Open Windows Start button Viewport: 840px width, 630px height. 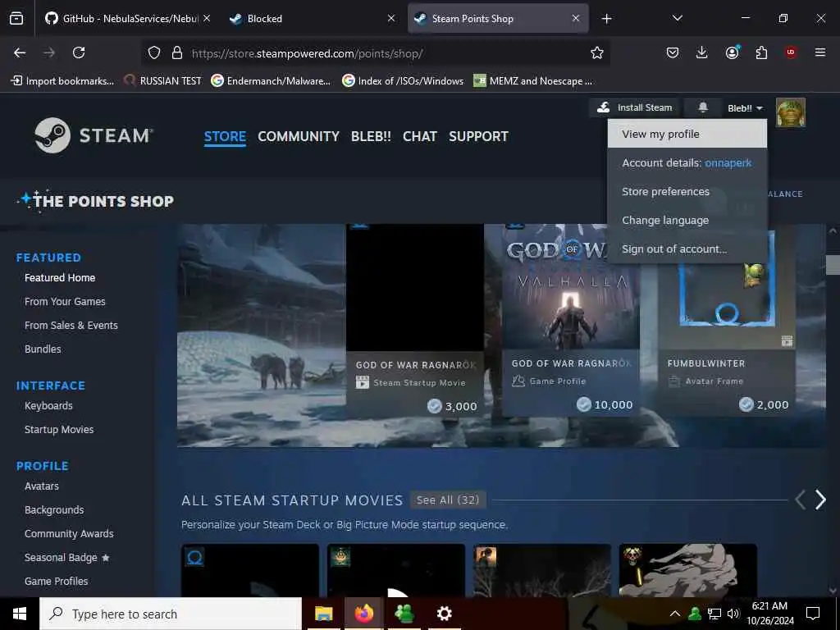(x=20, y=614)
